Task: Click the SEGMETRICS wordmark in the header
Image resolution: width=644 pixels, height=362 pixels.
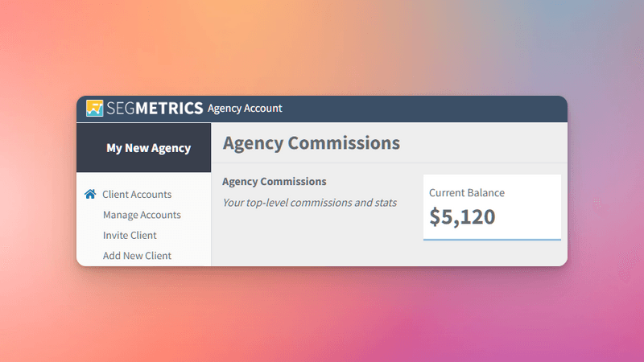Action: click(x=155, y=109)
